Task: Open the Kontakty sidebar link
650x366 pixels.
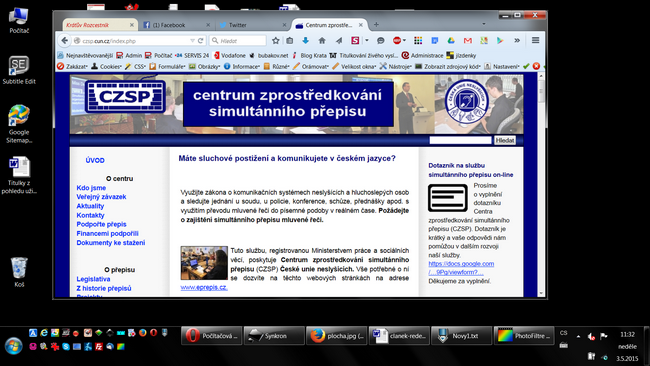Action: (90, 215)
